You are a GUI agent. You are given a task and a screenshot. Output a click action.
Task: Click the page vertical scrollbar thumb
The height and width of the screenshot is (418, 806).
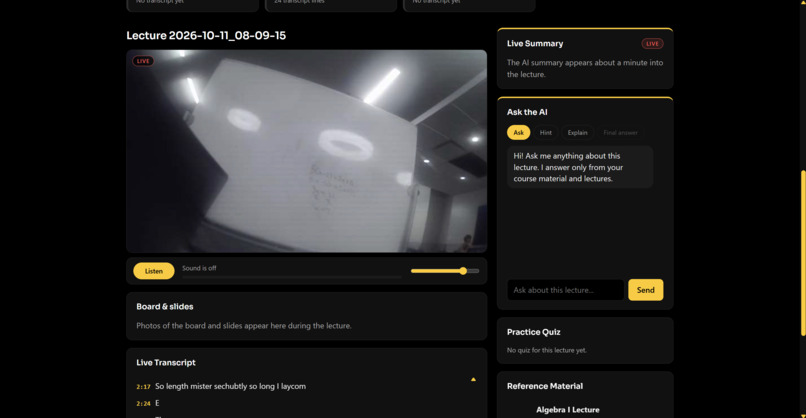tap(803, 253)
